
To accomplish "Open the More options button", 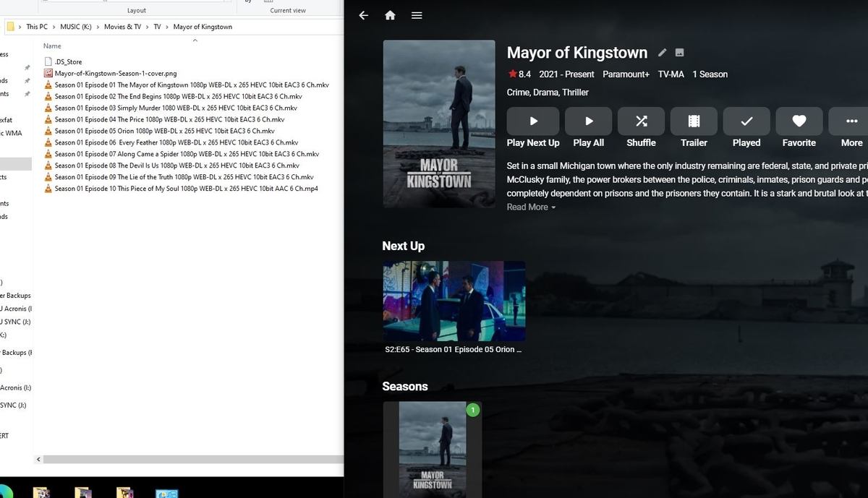I will click(x=851, y=121).
